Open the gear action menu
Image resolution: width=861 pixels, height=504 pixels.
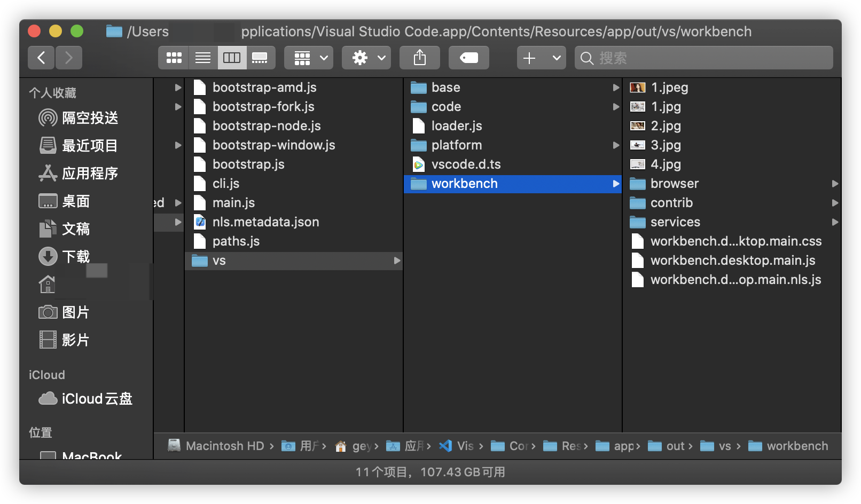tap(366, 58)
